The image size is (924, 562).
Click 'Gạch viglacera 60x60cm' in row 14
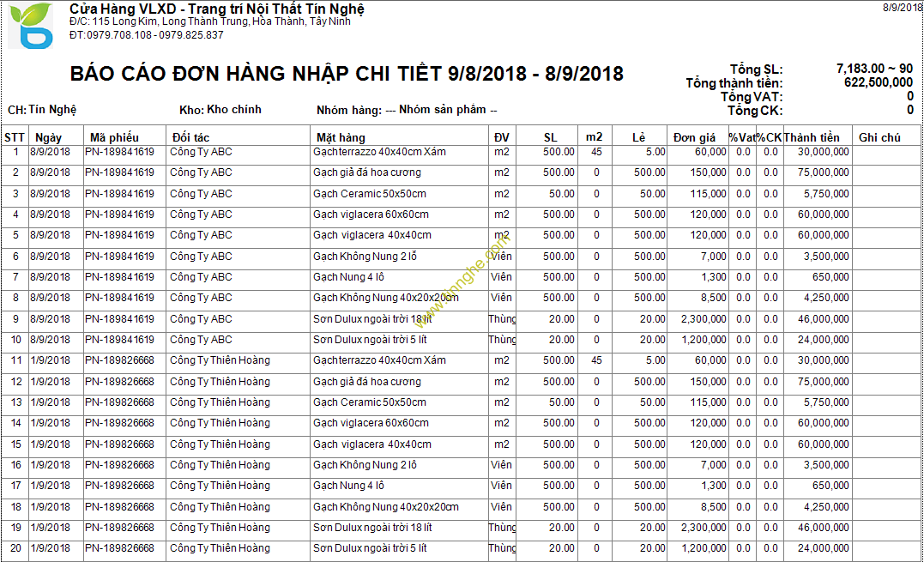[371, 423]
